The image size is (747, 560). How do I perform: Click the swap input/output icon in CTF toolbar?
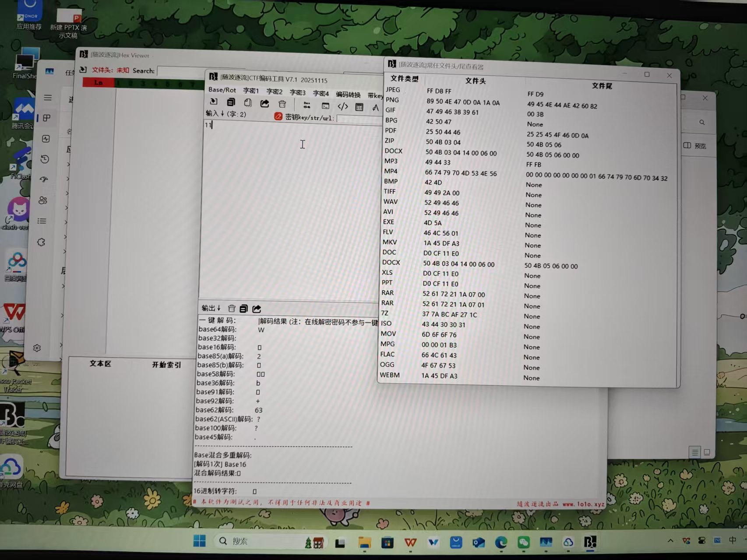(307, 105)
